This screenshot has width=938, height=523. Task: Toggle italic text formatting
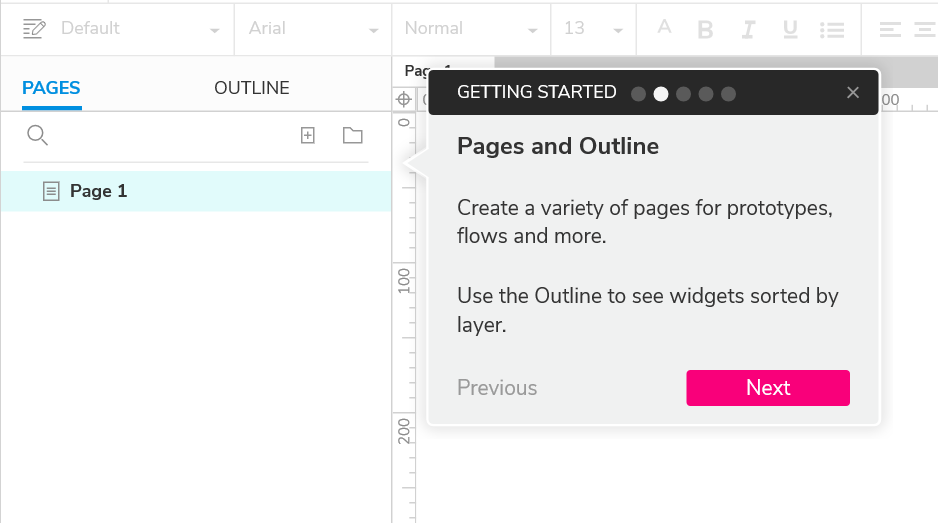click(747, 29)
